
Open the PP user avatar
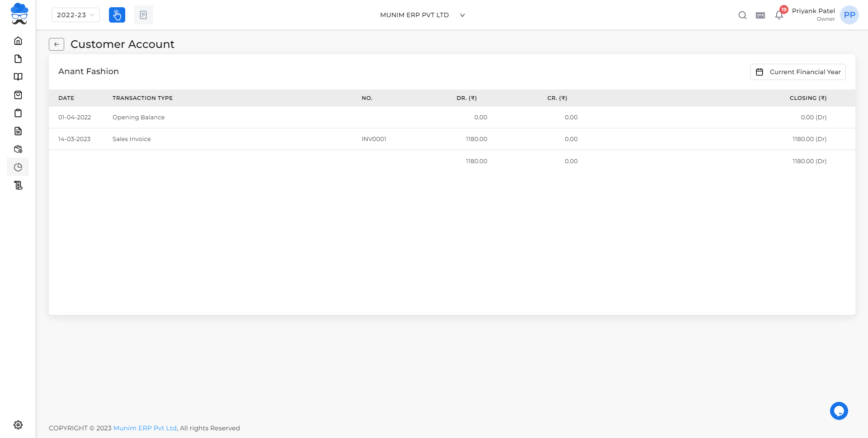coord(849,15)
